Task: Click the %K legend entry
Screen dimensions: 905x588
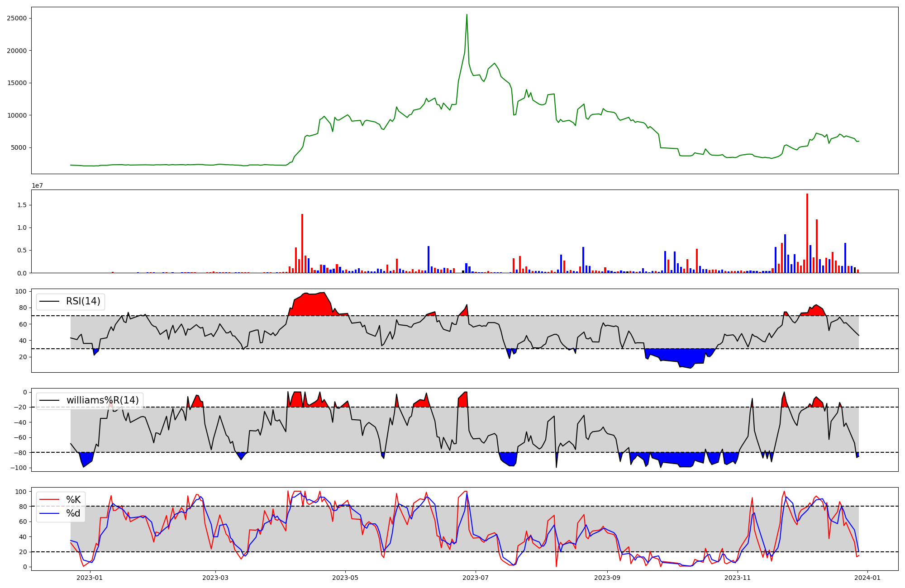Action: (73, 500)
